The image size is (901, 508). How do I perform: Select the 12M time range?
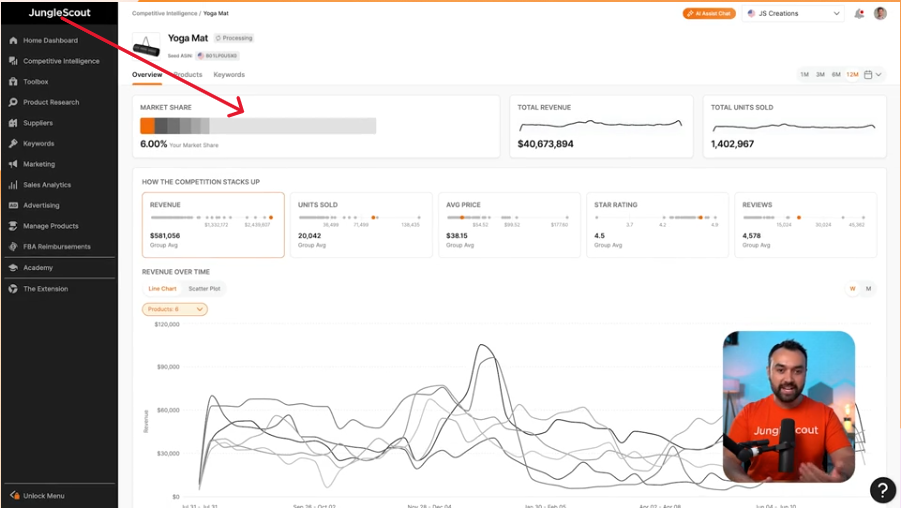coord(852,75)
